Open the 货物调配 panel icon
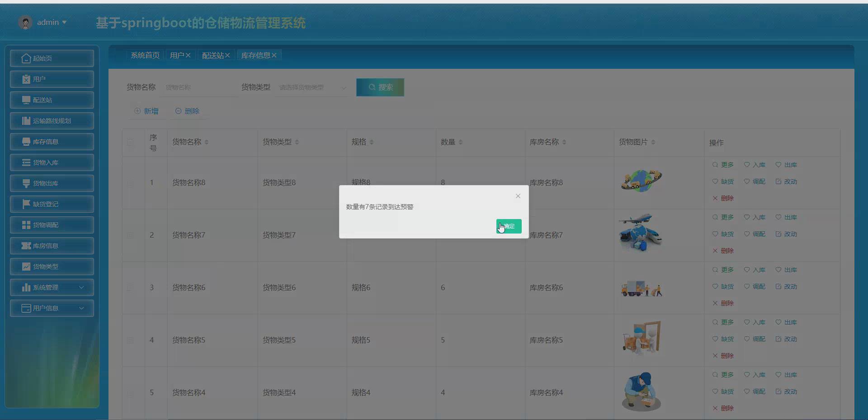 tap(26, 225)
